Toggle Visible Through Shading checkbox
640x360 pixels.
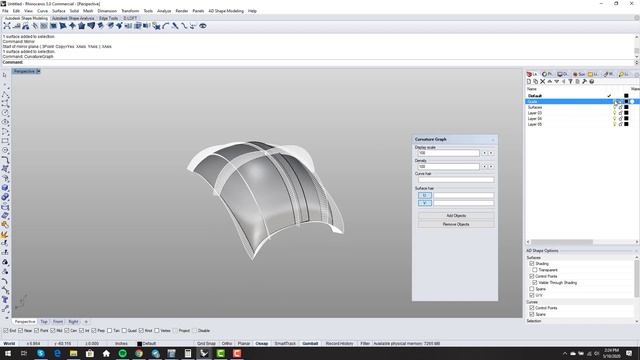tap(535, 282)
